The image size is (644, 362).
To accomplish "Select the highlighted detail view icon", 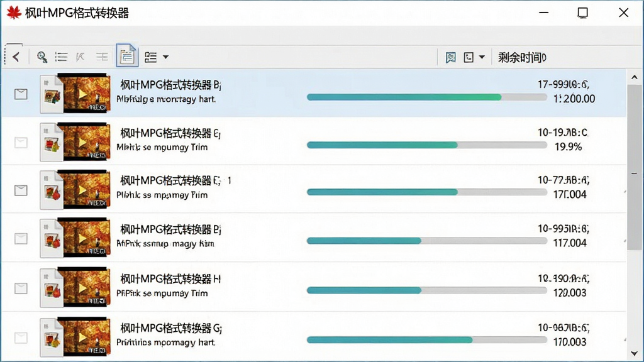I will click(x=127, y=55).
